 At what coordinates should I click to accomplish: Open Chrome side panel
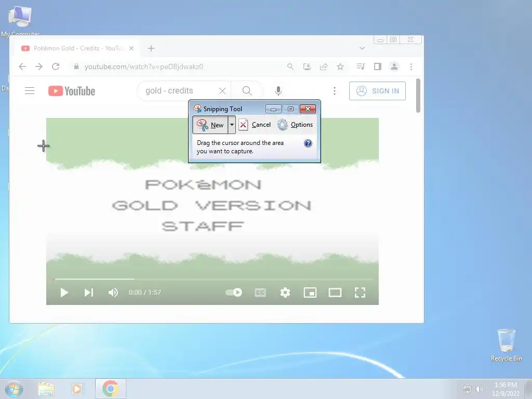tap(378, 66)
